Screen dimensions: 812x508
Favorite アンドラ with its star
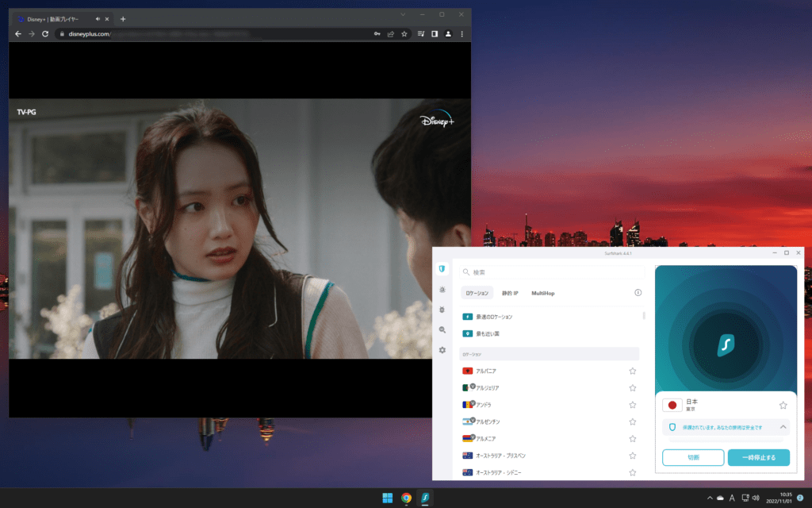pyautogui.click(x=632, y=405)
